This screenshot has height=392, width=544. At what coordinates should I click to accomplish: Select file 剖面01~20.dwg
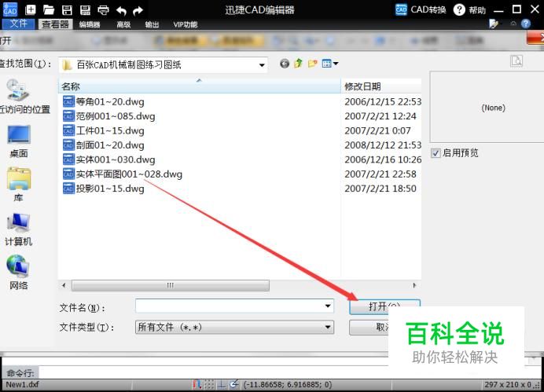coord(104,145)
